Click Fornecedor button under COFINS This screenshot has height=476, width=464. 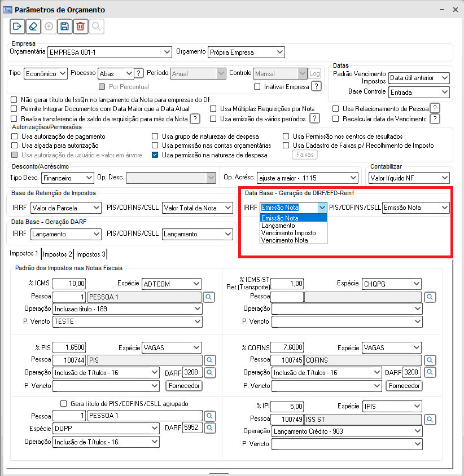[404, 386]
